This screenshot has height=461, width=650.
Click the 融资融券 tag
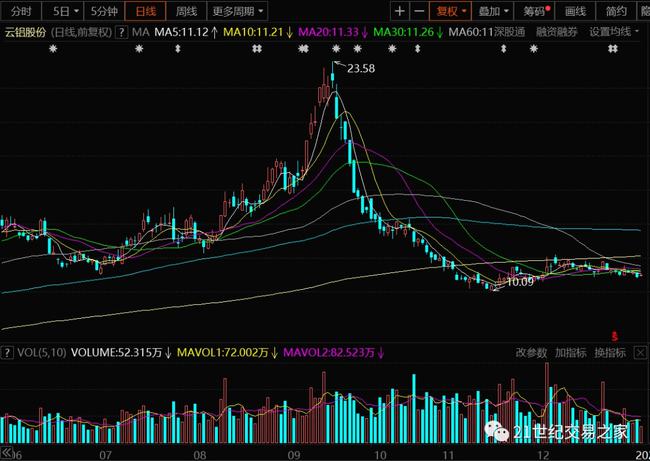pos(556,32)
